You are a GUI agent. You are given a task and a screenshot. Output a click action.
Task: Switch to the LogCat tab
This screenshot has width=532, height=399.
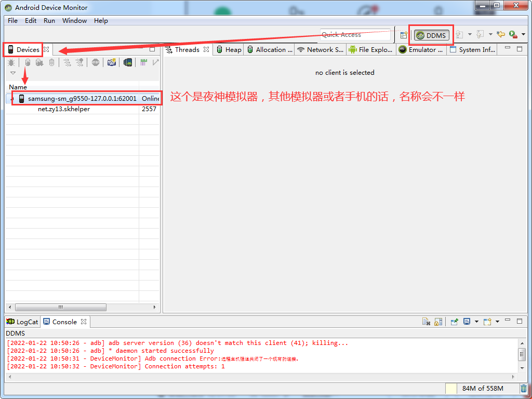22,322
